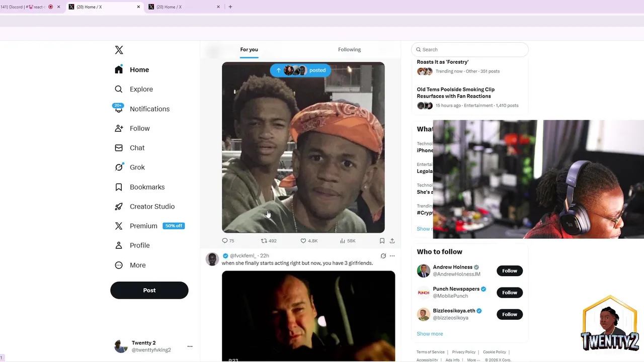Switch to the For you tab

point(249,49)
